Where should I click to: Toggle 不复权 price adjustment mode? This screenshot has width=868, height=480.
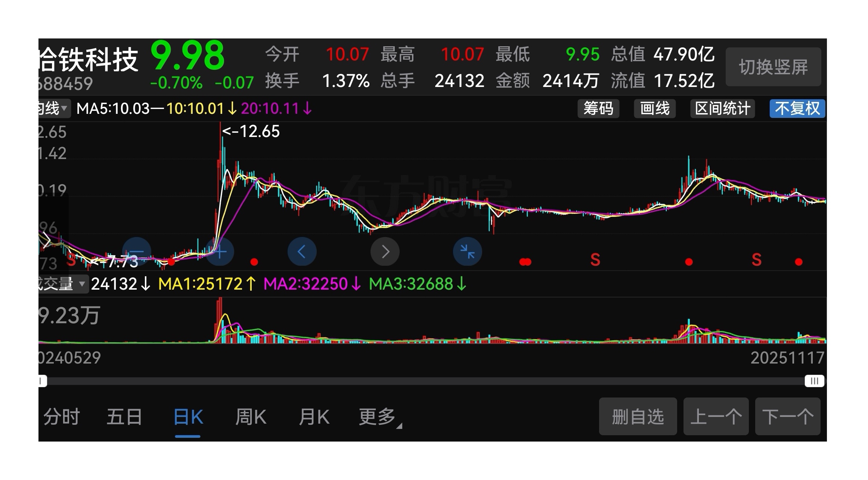(797, 109)
